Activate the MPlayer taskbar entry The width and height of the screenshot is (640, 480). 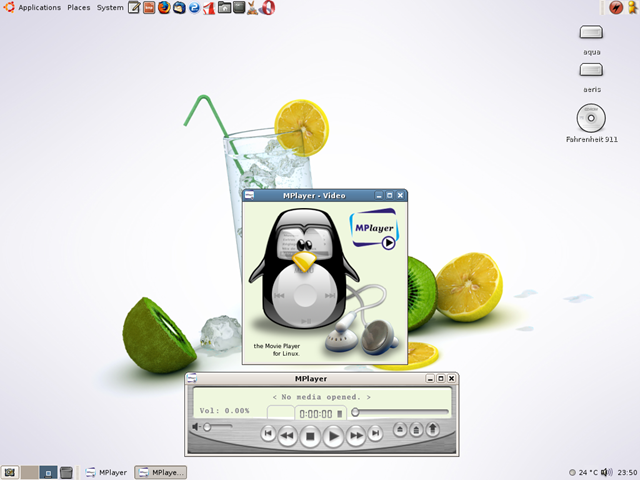[107, 473]
